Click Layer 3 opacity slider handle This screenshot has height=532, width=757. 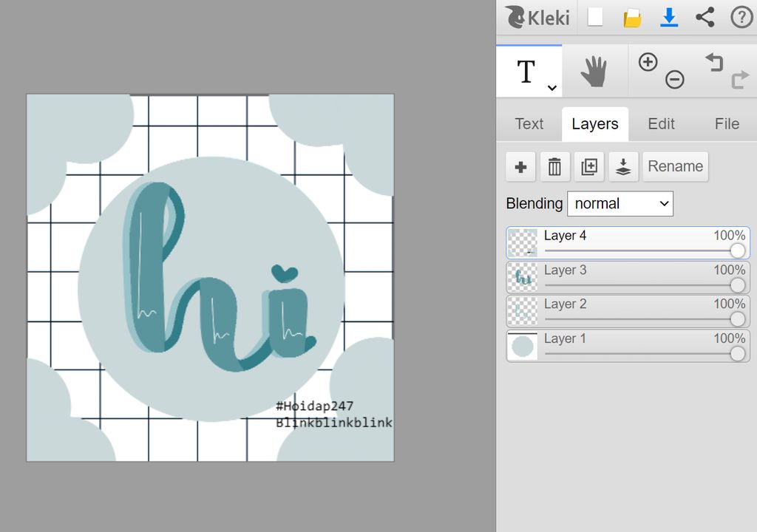pyautogui.click(x=737, y=284)
